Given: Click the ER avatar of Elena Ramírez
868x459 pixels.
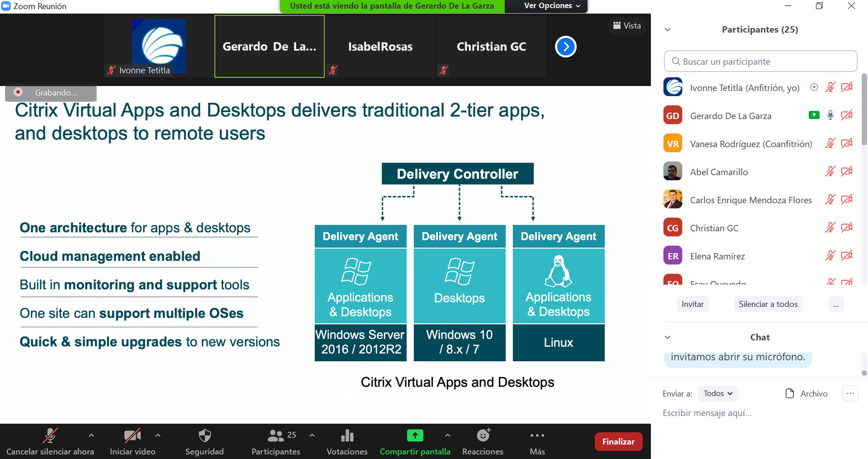Looking at the screenshot, I should point(673,256).
